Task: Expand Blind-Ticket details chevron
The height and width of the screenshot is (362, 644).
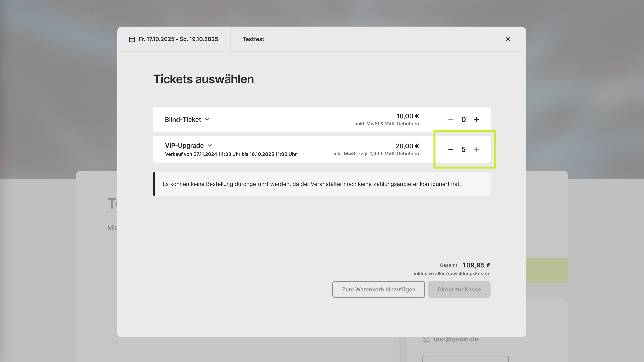Action: click(207, 119)
